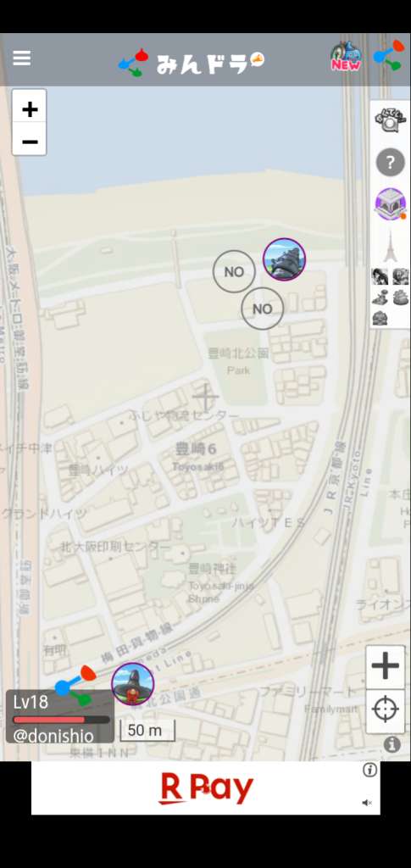Open the magnifier search icon in sidebar

coord(390,120)
